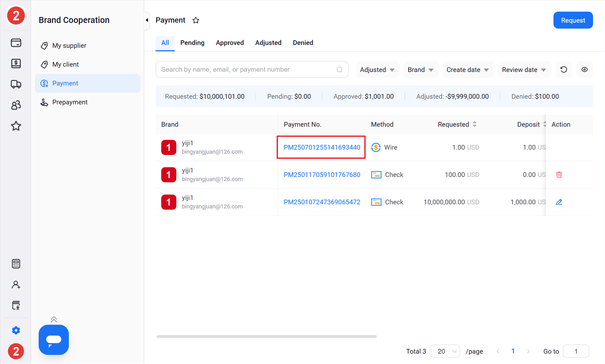
Task: Click the Pending: $0.00 summary
Action: point(289,97)
